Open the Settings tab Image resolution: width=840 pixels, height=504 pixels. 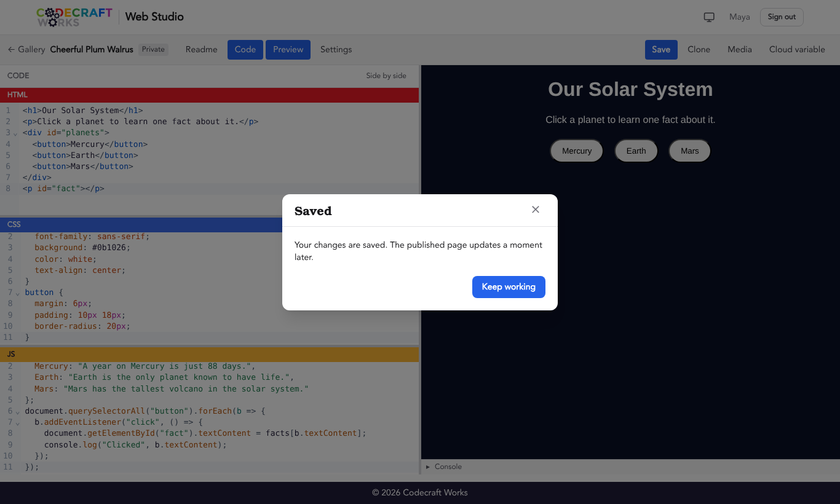tap(336, 50)
